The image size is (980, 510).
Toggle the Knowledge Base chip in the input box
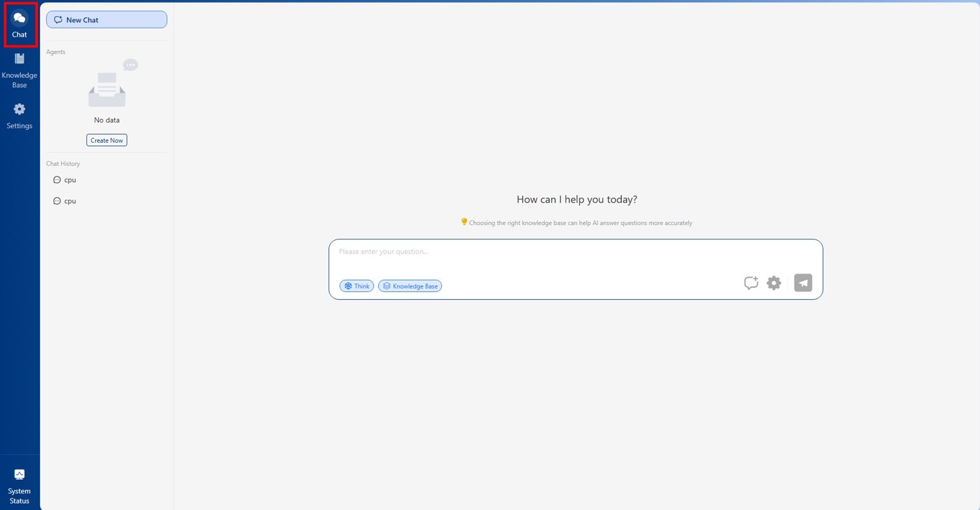(x=410, y=286)
